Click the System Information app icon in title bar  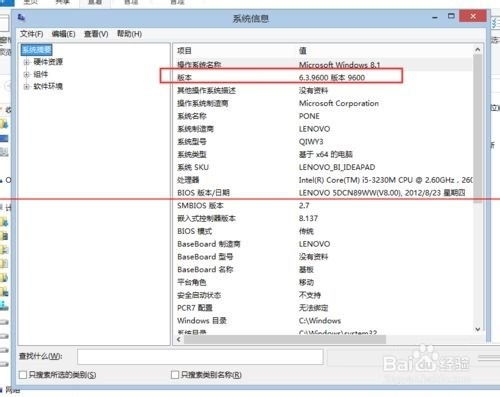click(x=21, y=17)
